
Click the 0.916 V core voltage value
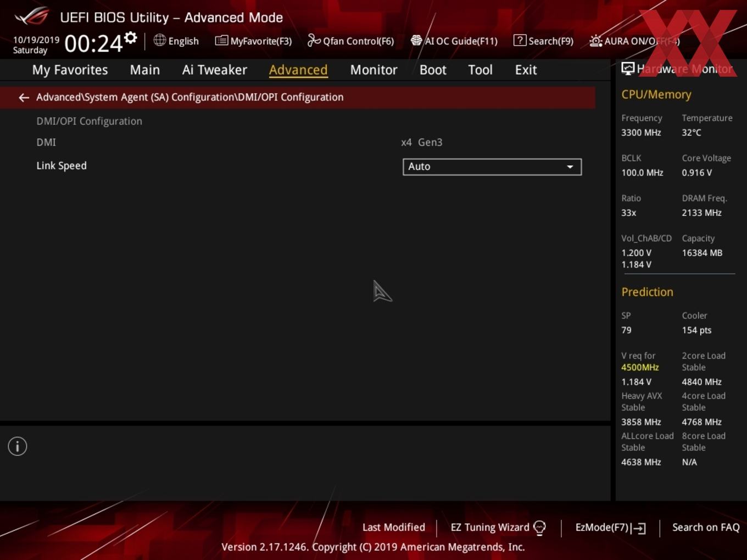point(696,173)
